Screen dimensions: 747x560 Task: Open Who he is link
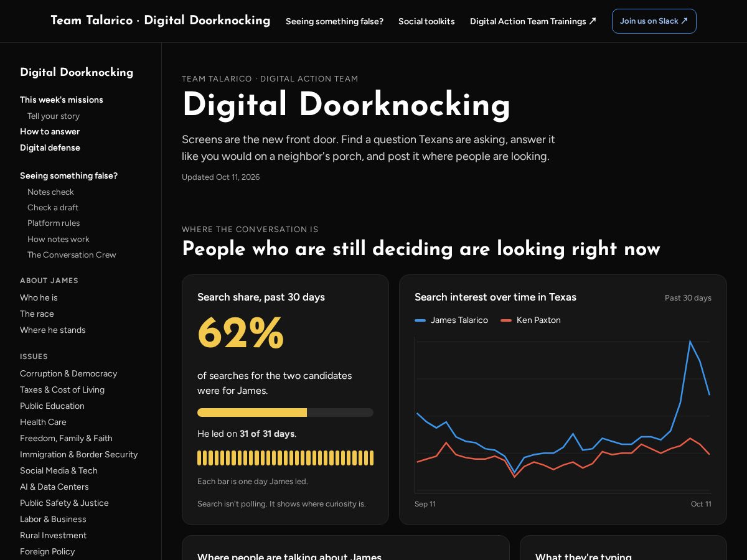coord(39,297)
